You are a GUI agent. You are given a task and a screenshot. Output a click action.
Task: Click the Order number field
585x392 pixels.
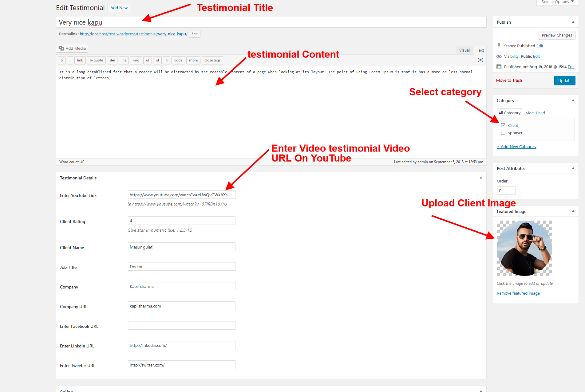click(x=506, y=191)
